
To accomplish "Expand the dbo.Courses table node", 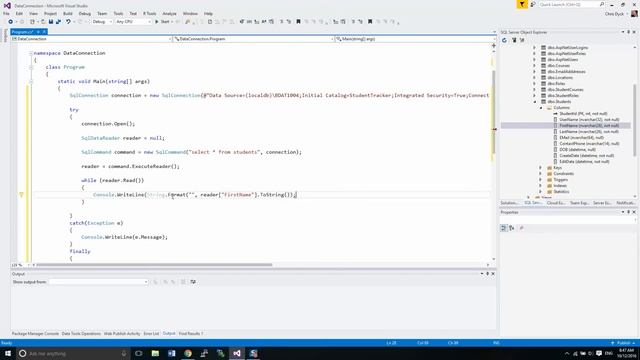I will click(x=534, y=66).
